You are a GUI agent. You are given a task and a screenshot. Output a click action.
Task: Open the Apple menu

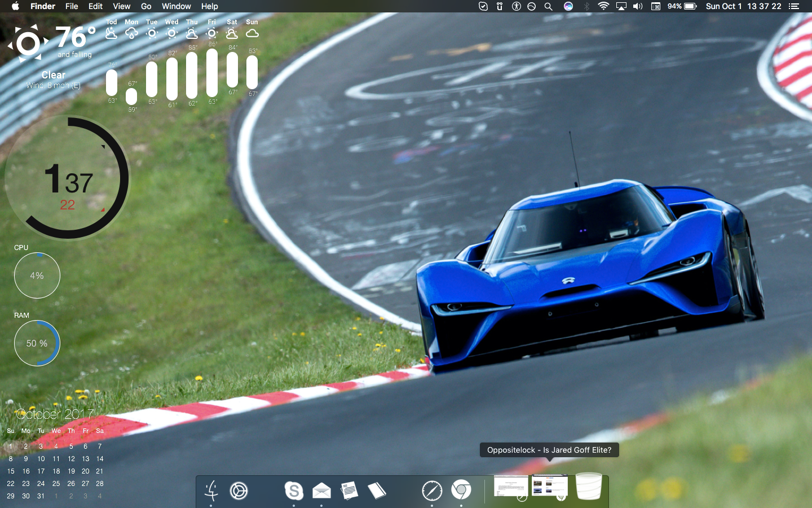15,6
